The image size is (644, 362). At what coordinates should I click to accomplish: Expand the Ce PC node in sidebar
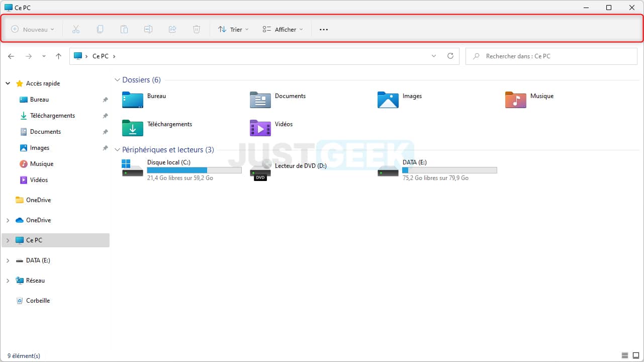8,240
